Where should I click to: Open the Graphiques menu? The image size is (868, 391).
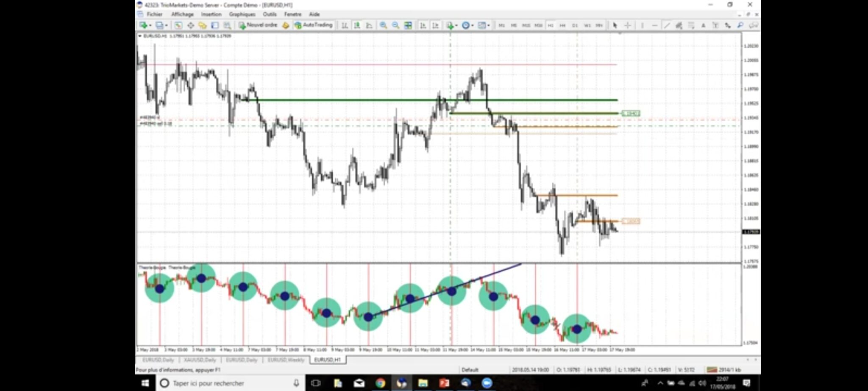tap(242, 14)
